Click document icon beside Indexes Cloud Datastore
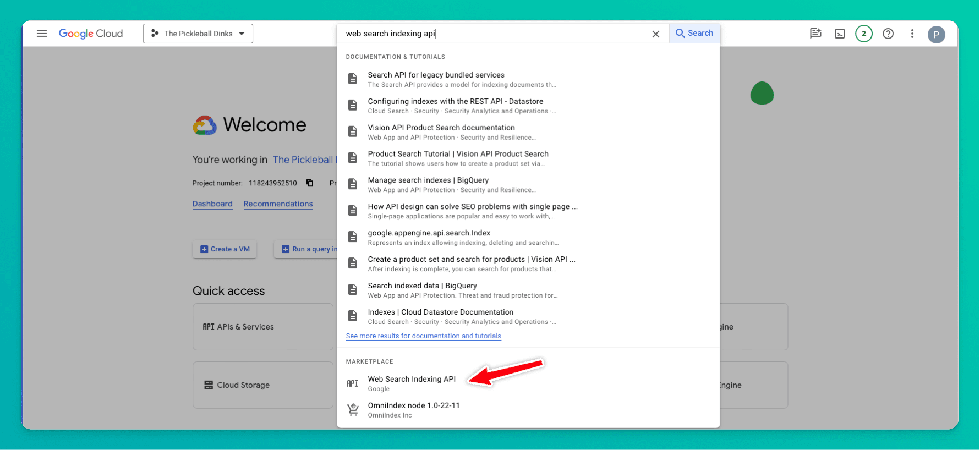The width and height of the screenshot is (980, 450). pyautogui.click(x=353, y=316)
